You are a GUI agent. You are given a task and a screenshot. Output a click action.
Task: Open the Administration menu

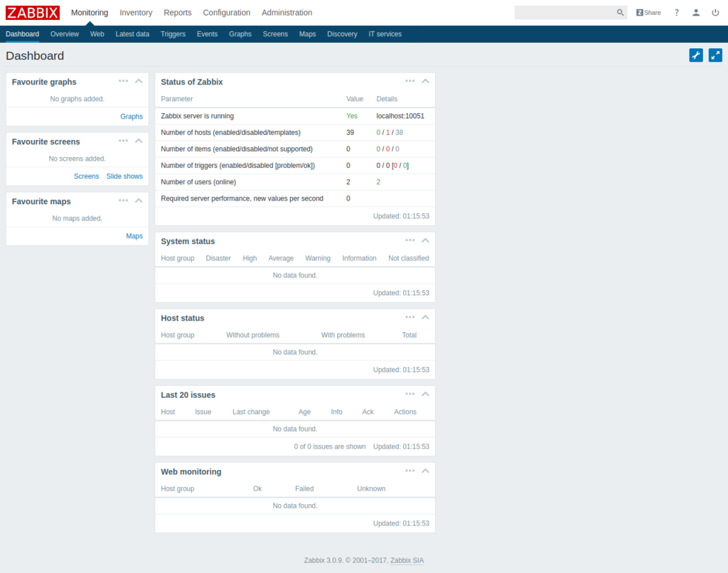pos(287,13)
